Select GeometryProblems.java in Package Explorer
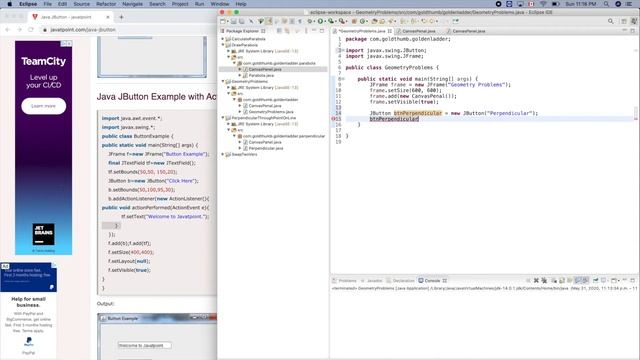Screen dimensions: 640x360 (271, 111)
